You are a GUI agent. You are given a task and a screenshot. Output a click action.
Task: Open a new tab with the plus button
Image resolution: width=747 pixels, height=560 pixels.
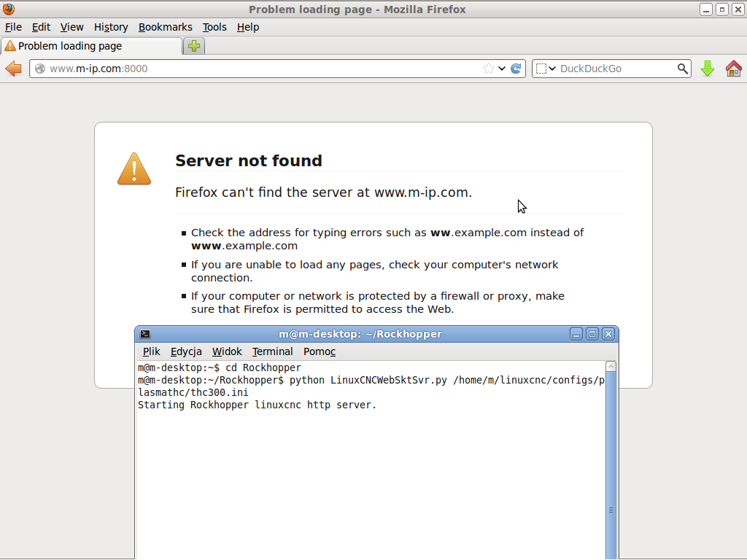[194, 46]
